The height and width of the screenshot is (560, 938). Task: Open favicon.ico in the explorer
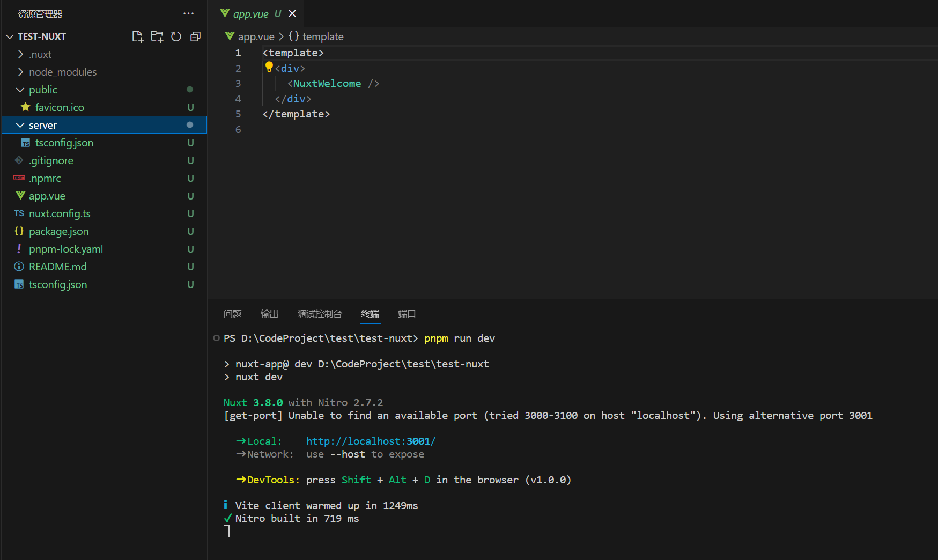[60, 107]
